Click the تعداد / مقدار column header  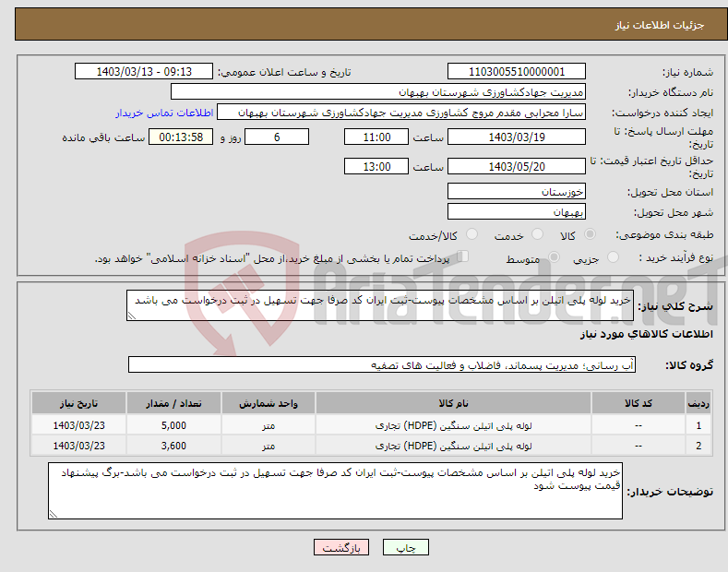pos(173,403)
